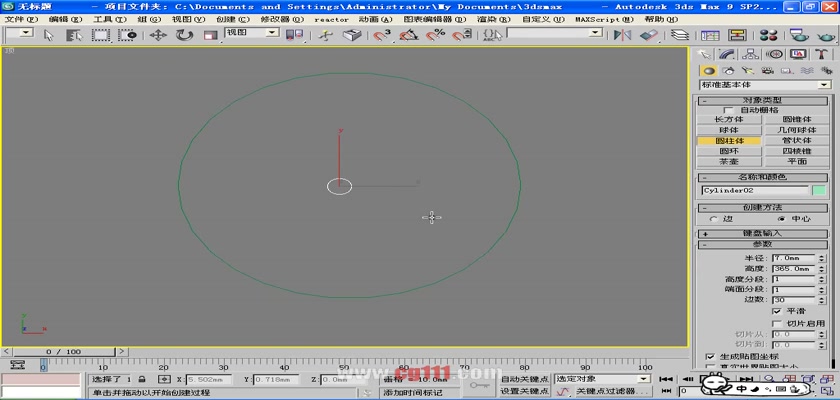Collapse the 创建方法 rollout
This screenshot has height=400, width=840.
763,208
